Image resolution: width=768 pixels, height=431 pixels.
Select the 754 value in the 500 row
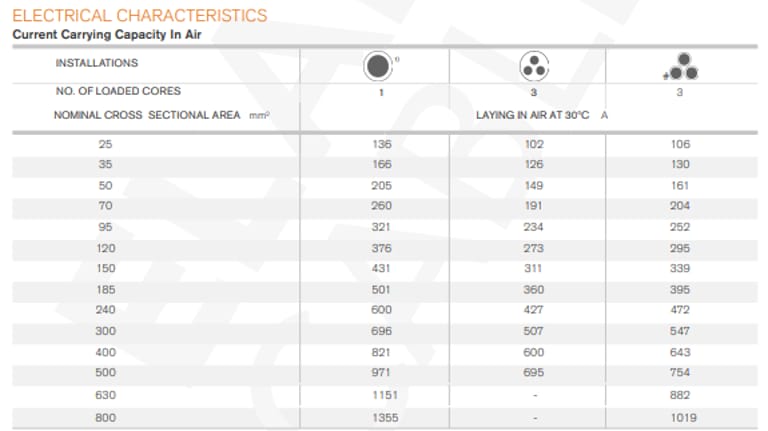(680, 375)
